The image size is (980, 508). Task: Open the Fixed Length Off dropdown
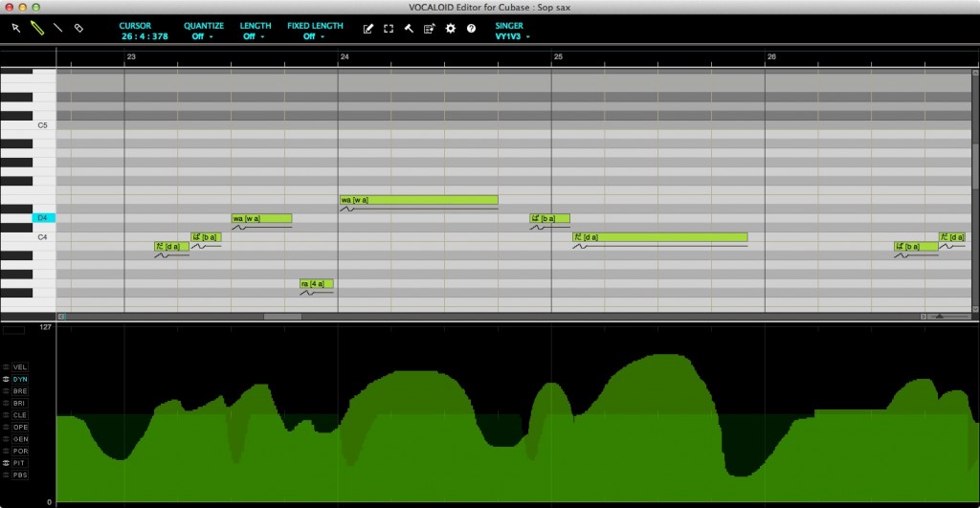pos(313,36)
